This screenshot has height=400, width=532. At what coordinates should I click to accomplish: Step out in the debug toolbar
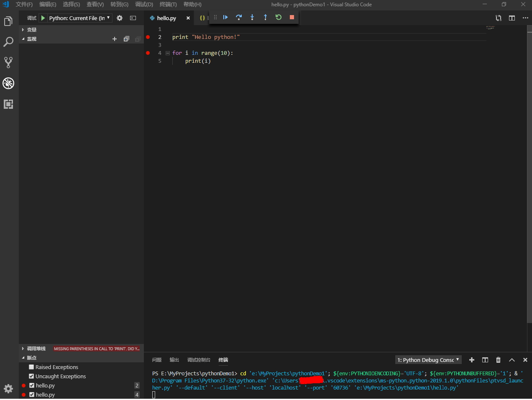(265, 17)
